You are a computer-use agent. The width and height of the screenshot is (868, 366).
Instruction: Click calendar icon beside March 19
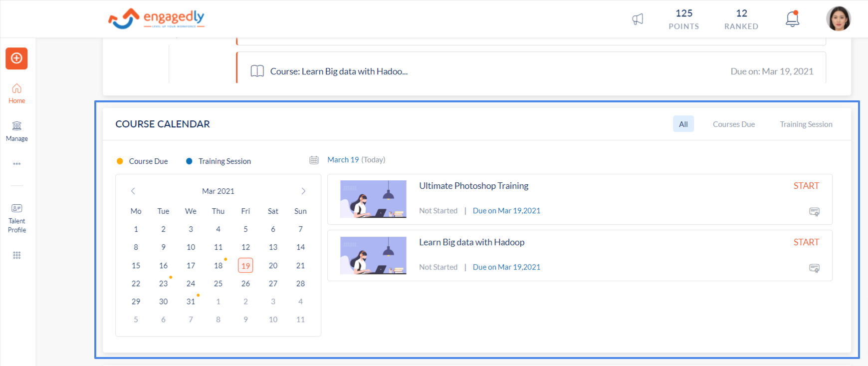tap(314, 160)
